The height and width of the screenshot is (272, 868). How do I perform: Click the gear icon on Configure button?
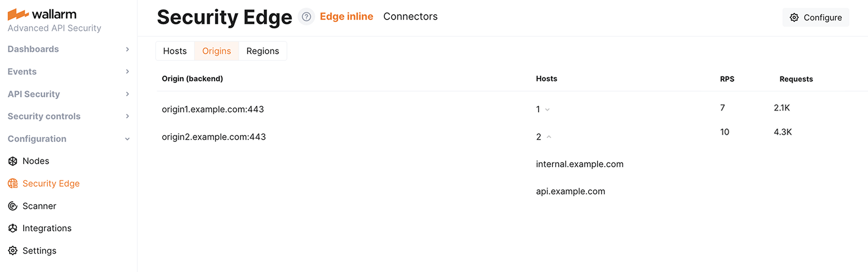[794, 17]
